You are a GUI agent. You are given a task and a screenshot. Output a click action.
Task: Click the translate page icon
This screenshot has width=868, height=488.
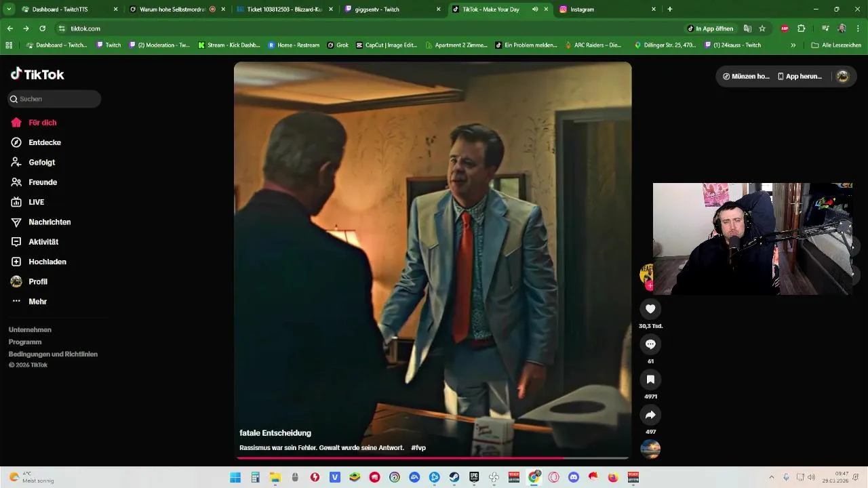[747, 28]
